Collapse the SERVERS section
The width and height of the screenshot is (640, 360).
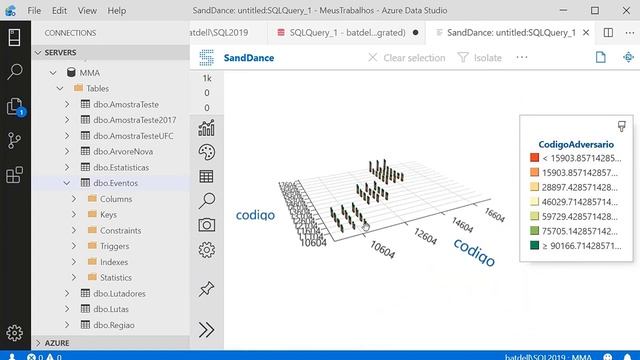(38, 53)
